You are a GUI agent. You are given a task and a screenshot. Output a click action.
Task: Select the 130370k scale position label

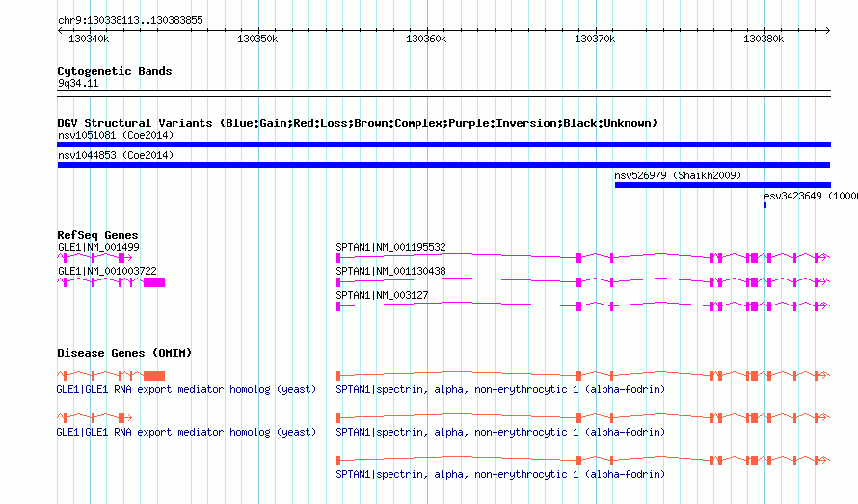595,39
